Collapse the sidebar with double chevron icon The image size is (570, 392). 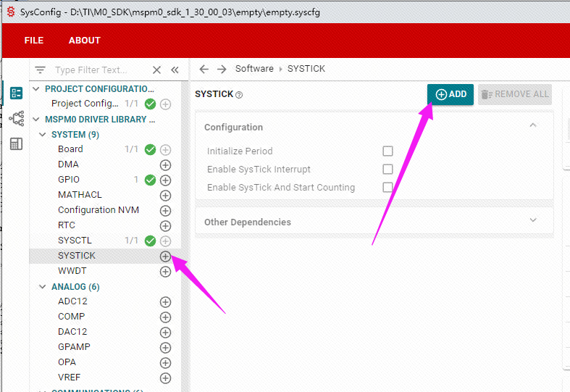tap(175, 70)
